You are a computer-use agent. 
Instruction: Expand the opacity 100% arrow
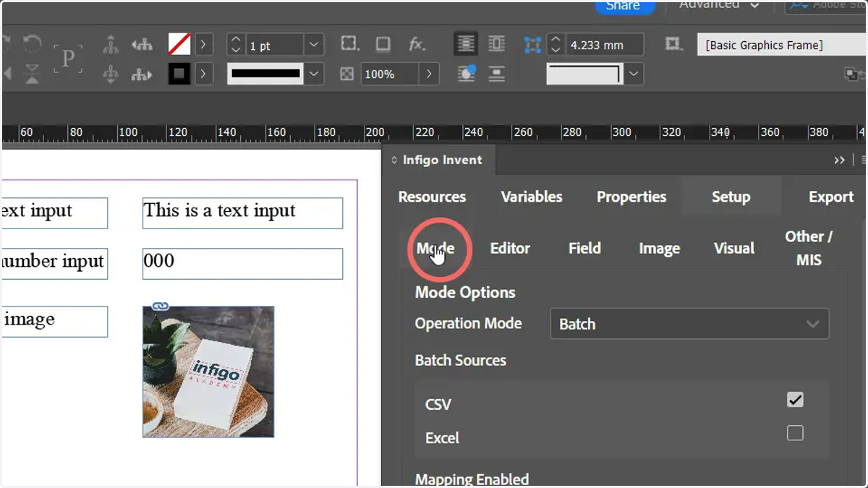[429, 74]
